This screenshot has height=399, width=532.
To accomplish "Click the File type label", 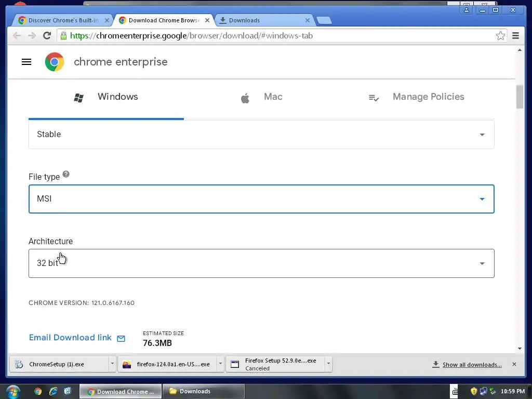I will [x=44, y=177].
